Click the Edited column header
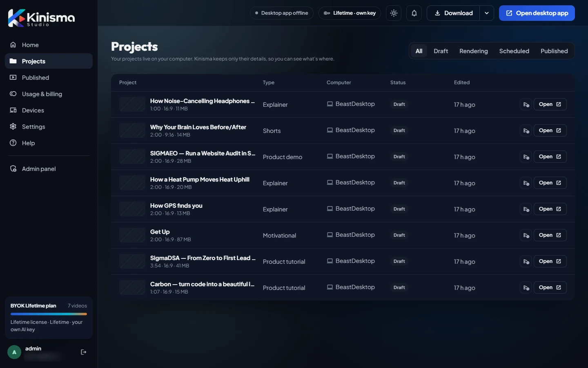The image size is (588, 368). pyautogui.click(x=462, y=83)
